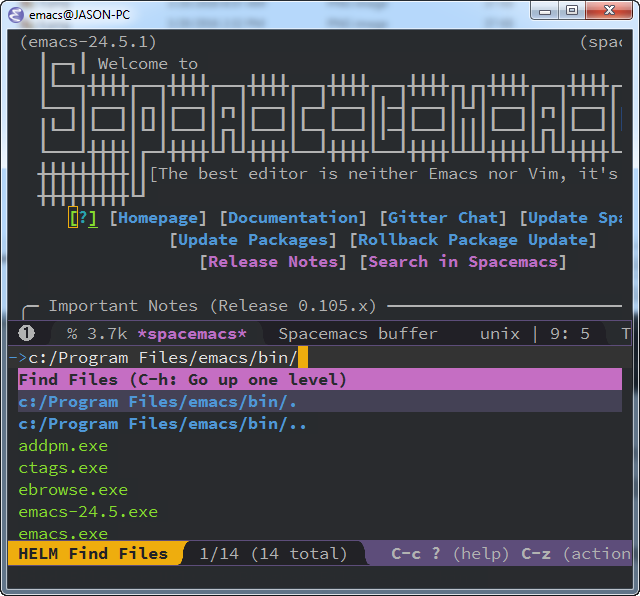The height and width of the screenshot is (596, 640).
Task: Click Search in Spacemacs button
Action: tap(463, 262)
